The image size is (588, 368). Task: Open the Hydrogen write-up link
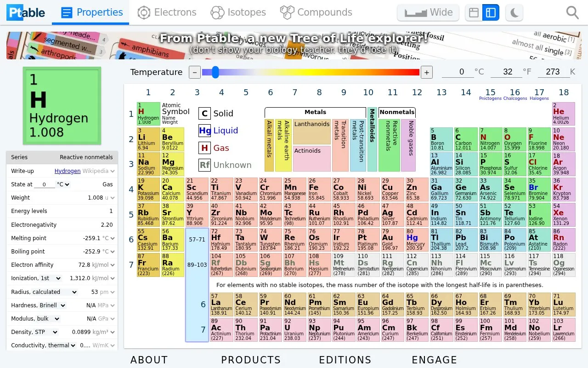68,171
